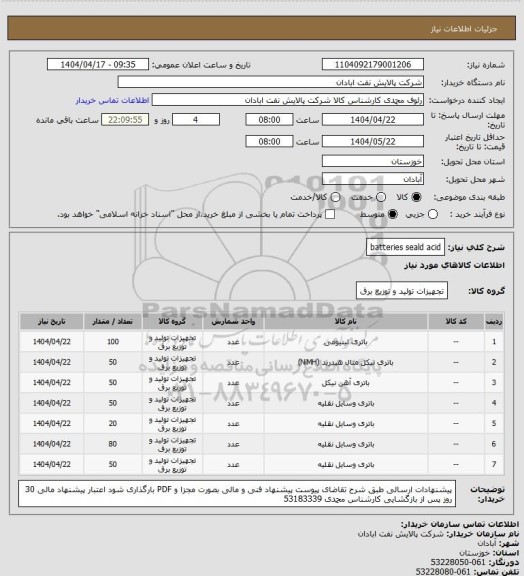This screenshot has height=576, width=524.
Task: Click the کد کالا column header
Action: [x=456, y=321]
